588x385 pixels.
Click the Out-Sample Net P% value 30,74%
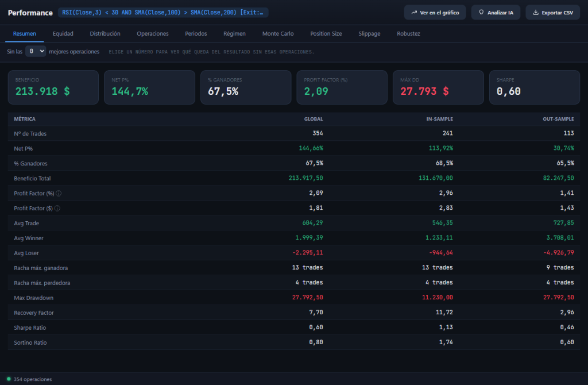564,148
